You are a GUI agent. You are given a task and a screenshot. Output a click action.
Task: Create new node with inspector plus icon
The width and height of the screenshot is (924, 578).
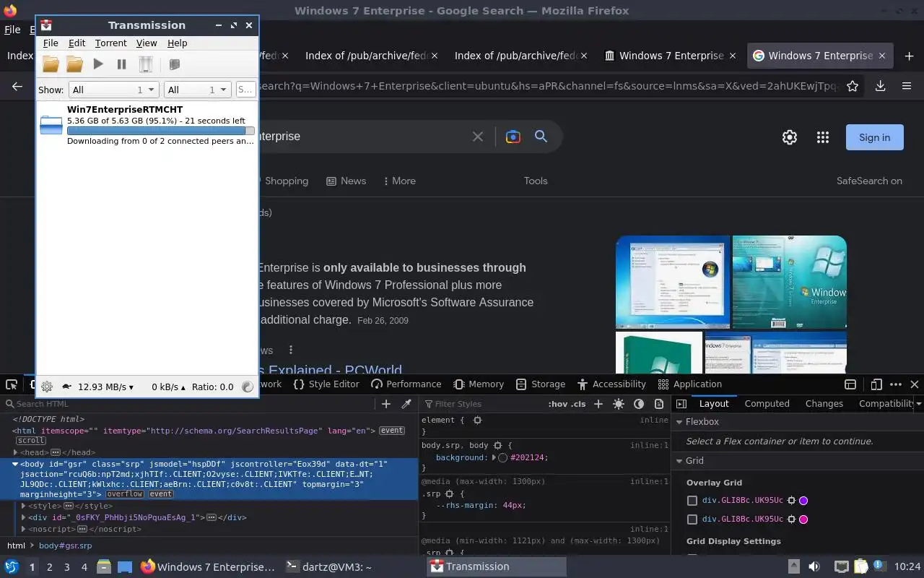385,404
